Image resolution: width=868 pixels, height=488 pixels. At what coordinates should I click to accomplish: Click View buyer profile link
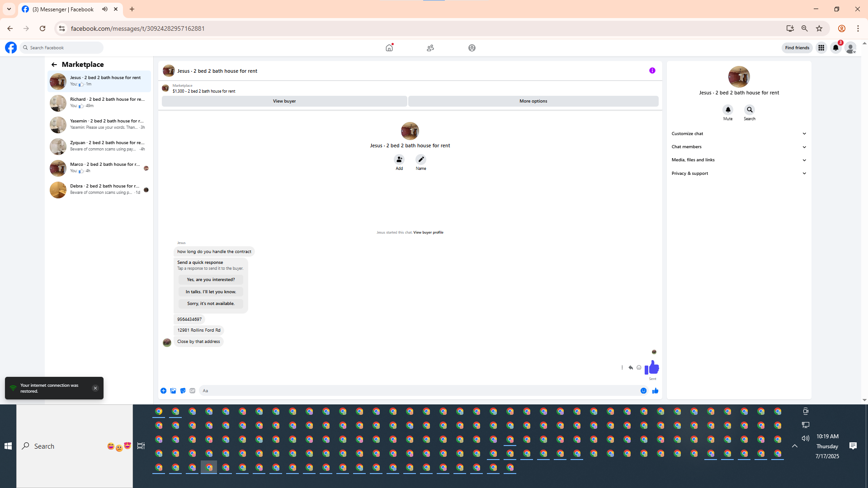click(x=428, y=233)
